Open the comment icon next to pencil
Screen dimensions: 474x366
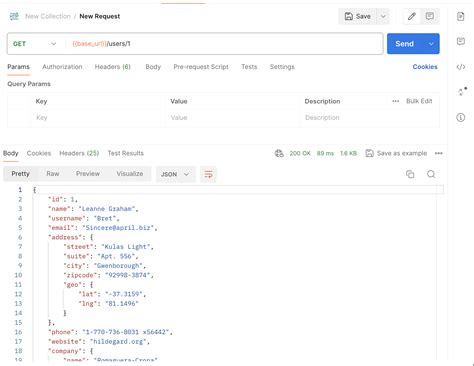pyautogui.click(x=430, y=16)
